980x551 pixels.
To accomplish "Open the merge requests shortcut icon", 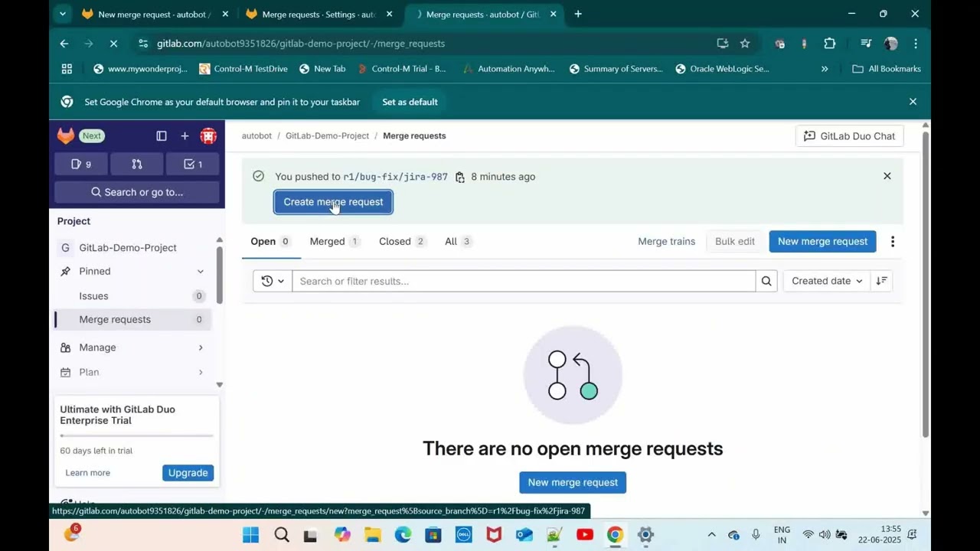I will pos(137,164).
